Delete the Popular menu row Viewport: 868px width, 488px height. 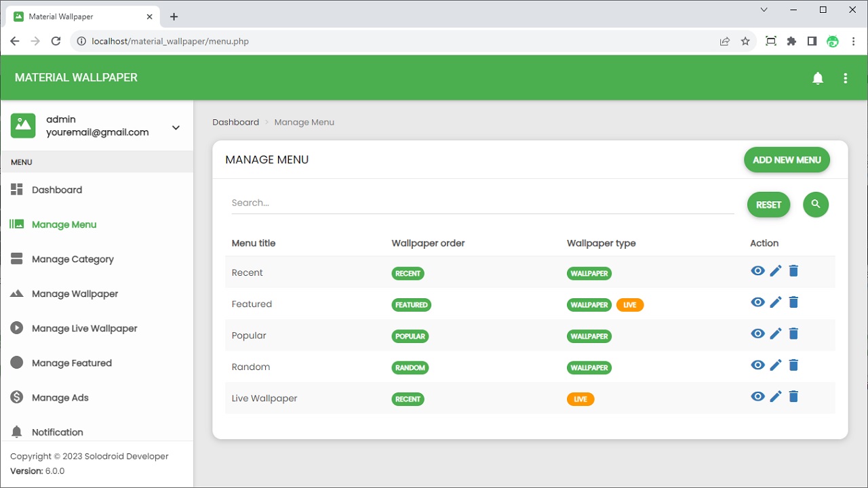(x=793, y=333)
